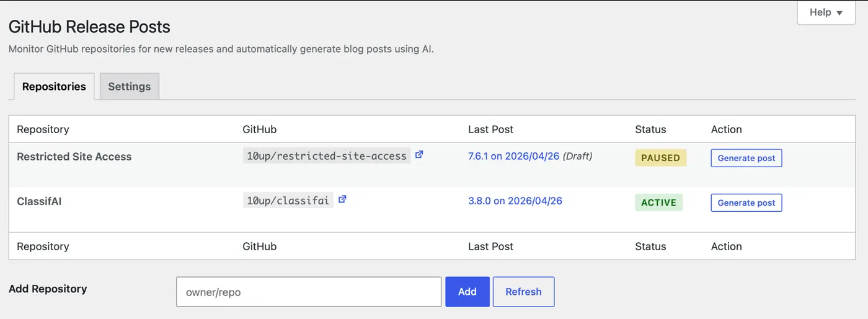Switch to the Repositories tab
868x319 pixels.
tap(54, 86)
